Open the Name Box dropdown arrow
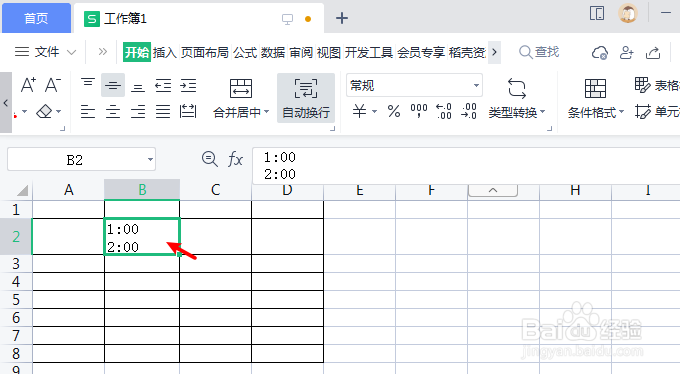Viewport: 680px width, 374px height. pyautogui.click(x=150, y=160)
